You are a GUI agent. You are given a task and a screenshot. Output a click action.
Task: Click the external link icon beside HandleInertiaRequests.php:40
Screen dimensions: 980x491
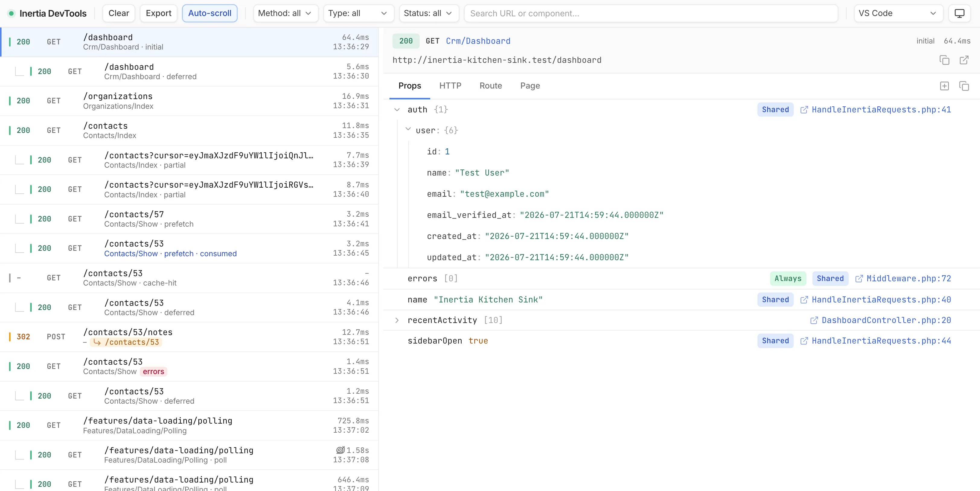[804, 300]
